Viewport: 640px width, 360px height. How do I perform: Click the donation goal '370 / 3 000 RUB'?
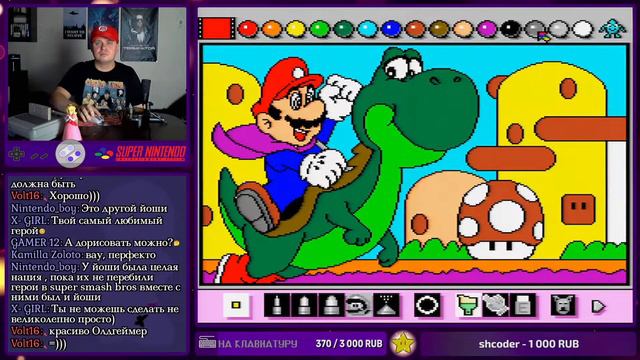tap(349, 344)
